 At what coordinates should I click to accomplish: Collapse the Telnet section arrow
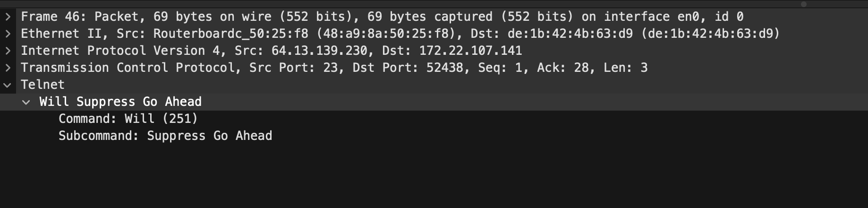tap(8, 85)
